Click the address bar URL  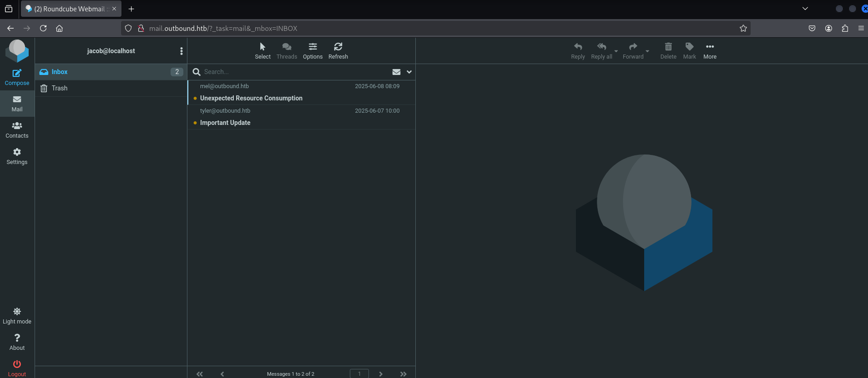(223, 28)
